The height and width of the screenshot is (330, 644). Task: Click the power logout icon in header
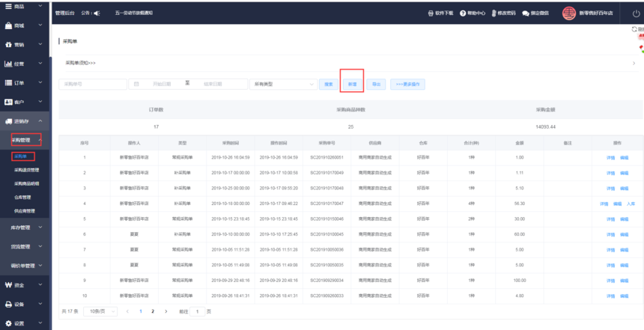click(636, 13)
